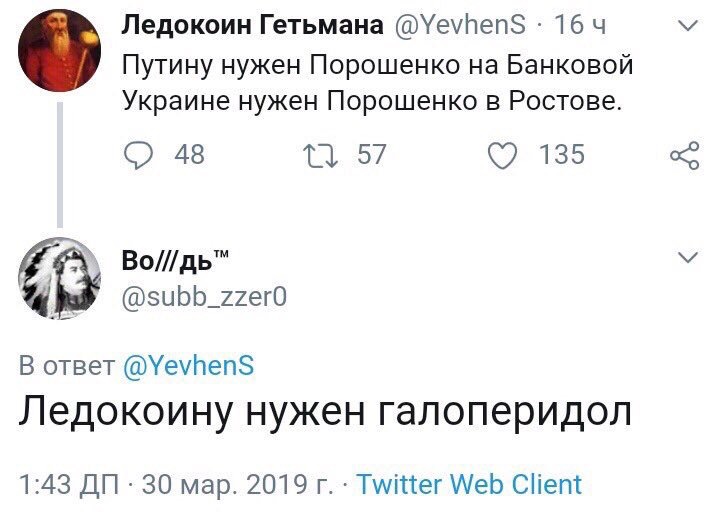Screen dimensions: 720x526
Task: Click the "1:43 ДП · 30 мар. 2019 г." timestamp
Action: tap(176, 485)
